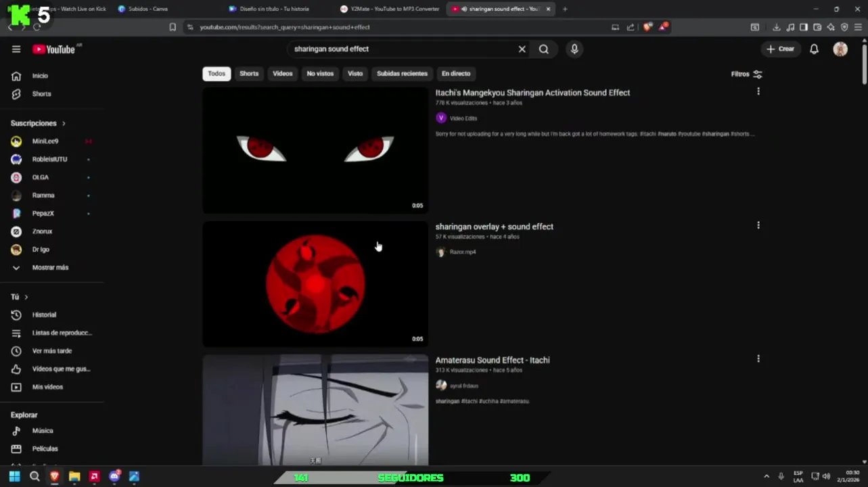Switch to the Y2Mate converter tab
Viewport: 868px width, 487px height.
pos(390,9)
